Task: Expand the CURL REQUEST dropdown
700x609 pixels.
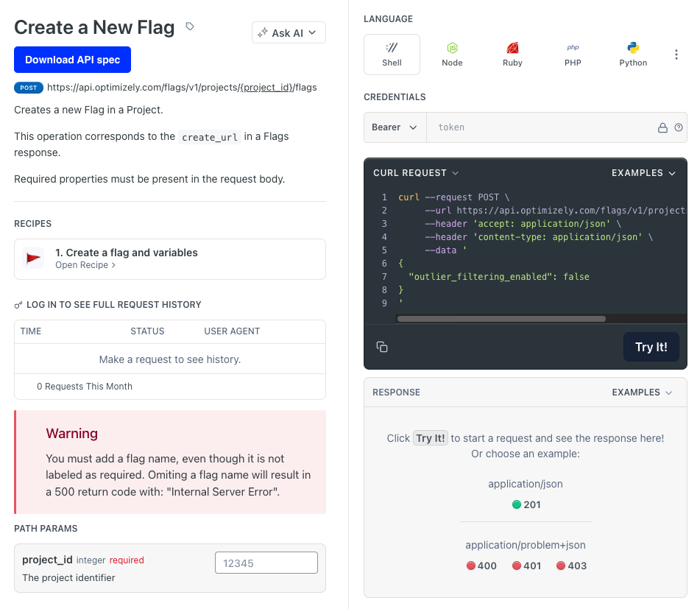Action: click(x=416, y=173)
